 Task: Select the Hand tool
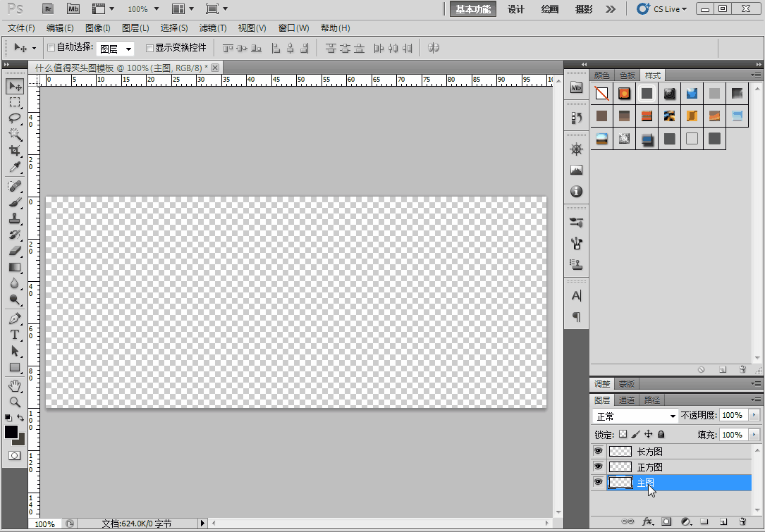tap(15, 386)
